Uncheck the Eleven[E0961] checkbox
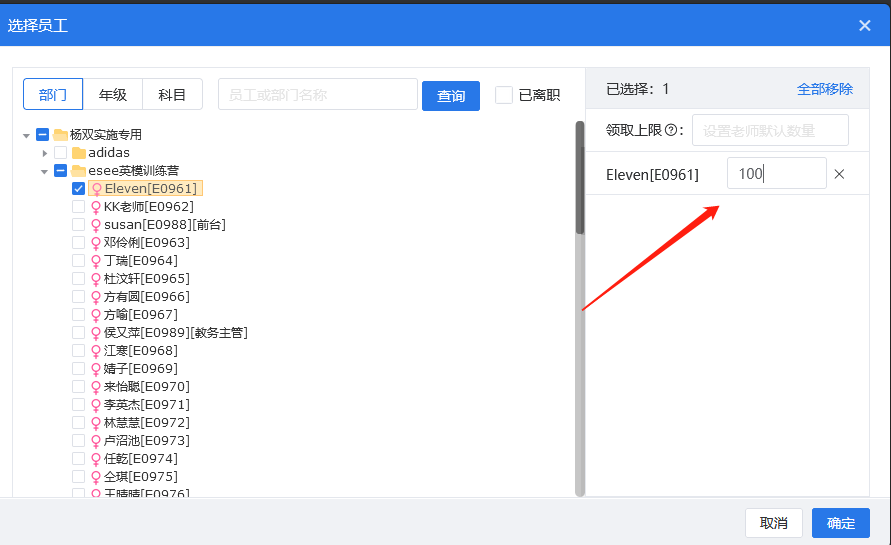This screenshot has width=891, height=545. point(78,189)
